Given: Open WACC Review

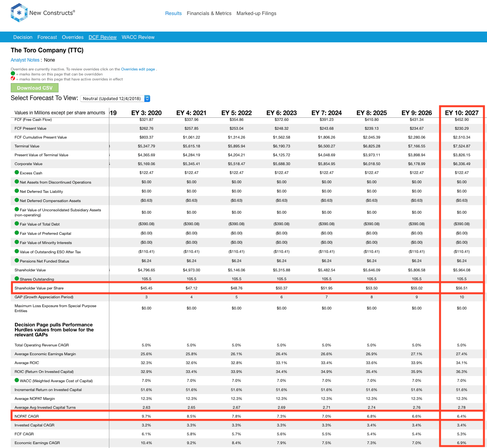Looking at the screenshot, I should [138, 37].
